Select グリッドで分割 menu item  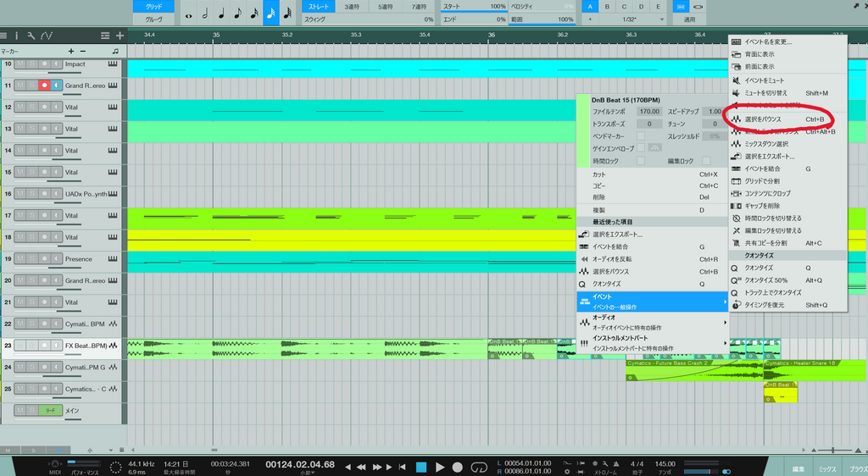tap(788, 180)
